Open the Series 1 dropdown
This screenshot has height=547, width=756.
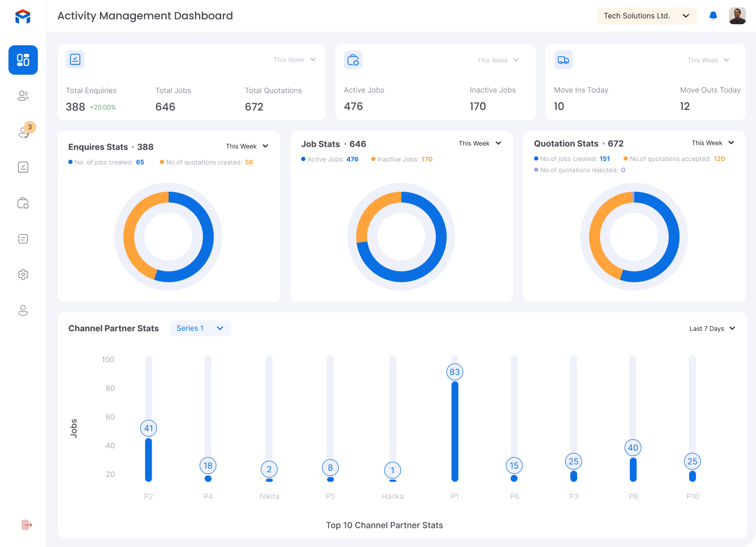click(x=200, y=328)
